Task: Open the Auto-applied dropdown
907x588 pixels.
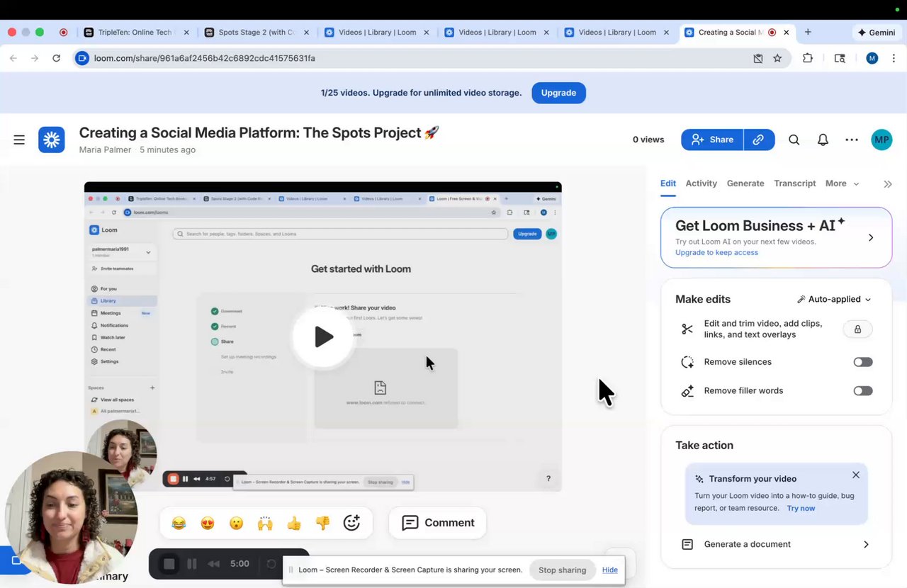Action: pyautogui.click(x=834, y=300)
